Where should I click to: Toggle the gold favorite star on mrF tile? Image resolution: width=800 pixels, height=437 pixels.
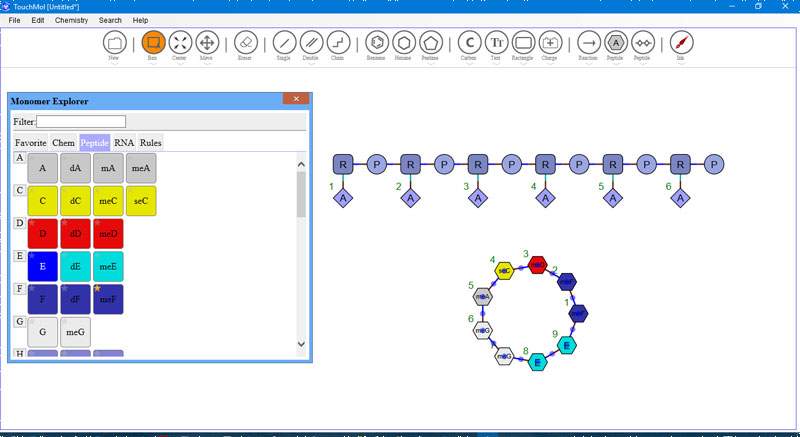click(x=97, y=289)
